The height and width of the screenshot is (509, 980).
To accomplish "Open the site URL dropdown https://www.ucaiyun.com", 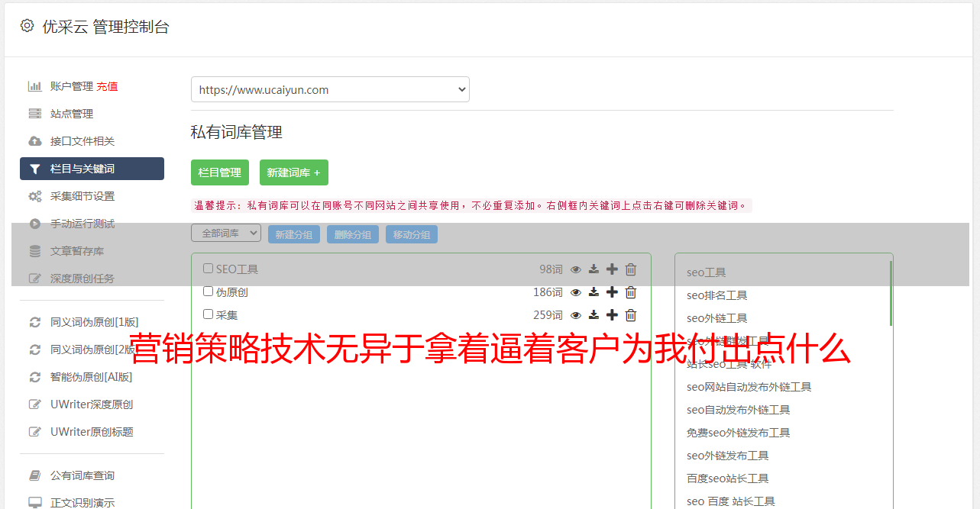I will [x=330, y=89].
